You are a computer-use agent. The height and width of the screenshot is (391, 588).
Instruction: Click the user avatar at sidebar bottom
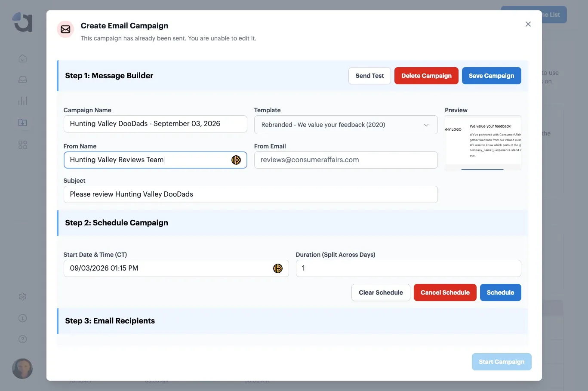pos(22,369)
